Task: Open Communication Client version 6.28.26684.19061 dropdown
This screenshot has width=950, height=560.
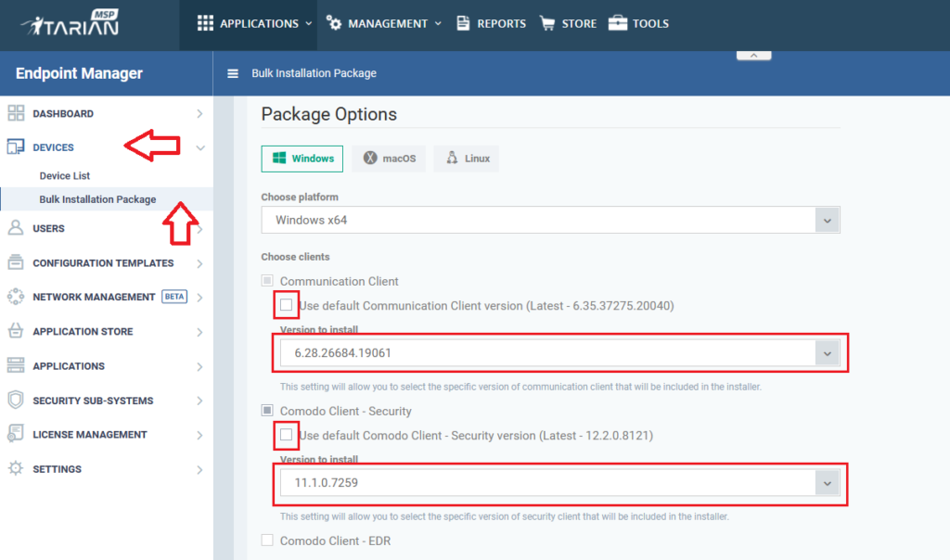Action: pyautogui.click(x=559, y=353)
